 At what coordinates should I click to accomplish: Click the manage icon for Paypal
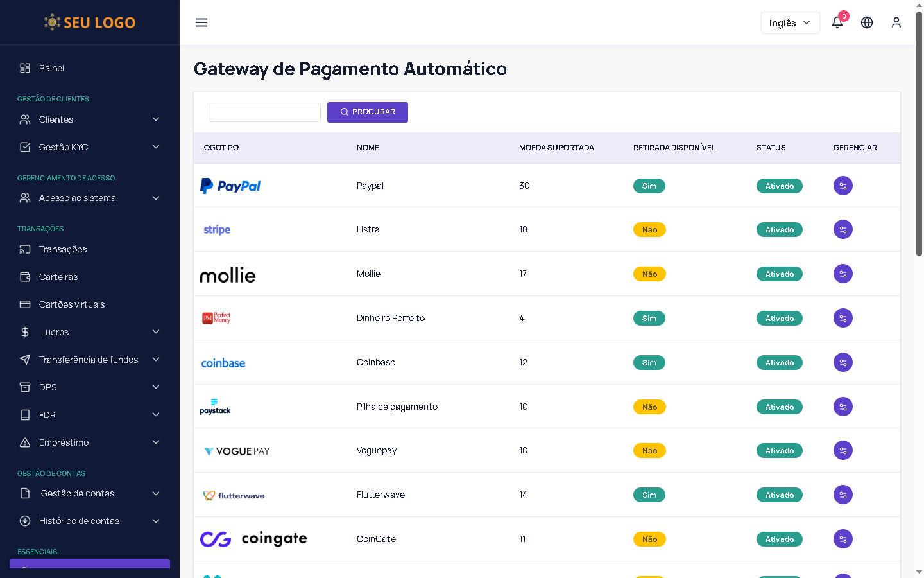(843, 186)
